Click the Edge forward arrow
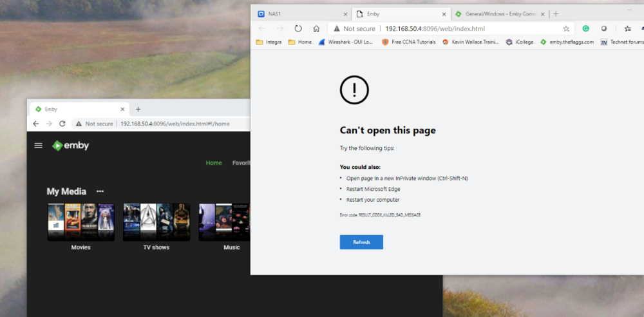The image size is (644, 317). point(280,28)
